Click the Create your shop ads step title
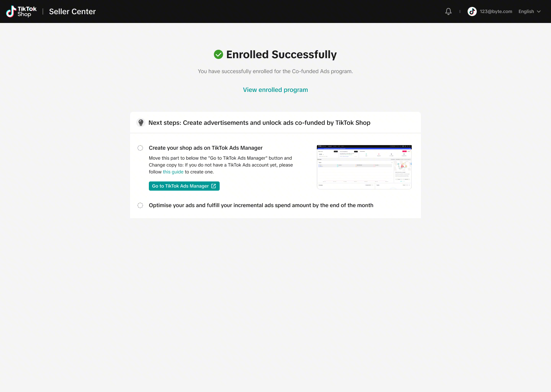Viewport: 551px width, 392px height. coord(205,148)
